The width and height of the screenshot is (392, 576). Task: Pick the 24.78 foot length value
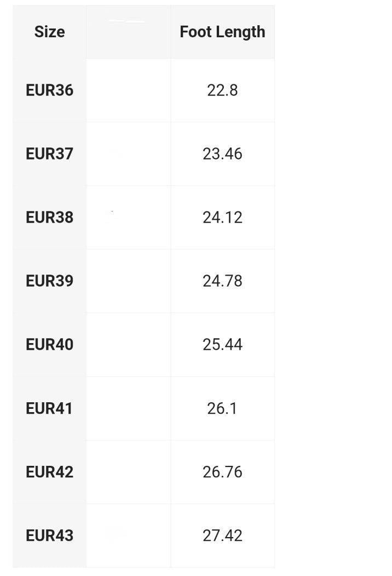point(222,281)
